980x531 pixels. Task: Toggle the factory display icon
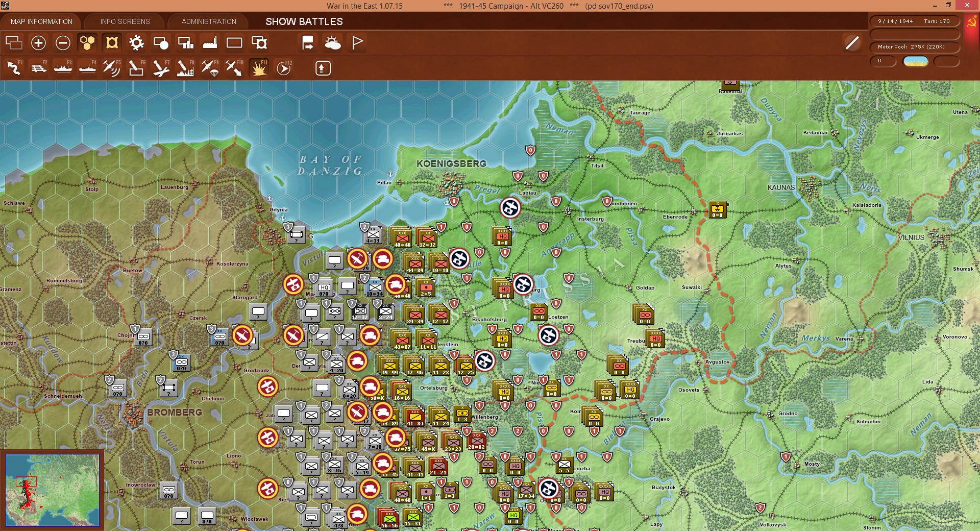210,43
